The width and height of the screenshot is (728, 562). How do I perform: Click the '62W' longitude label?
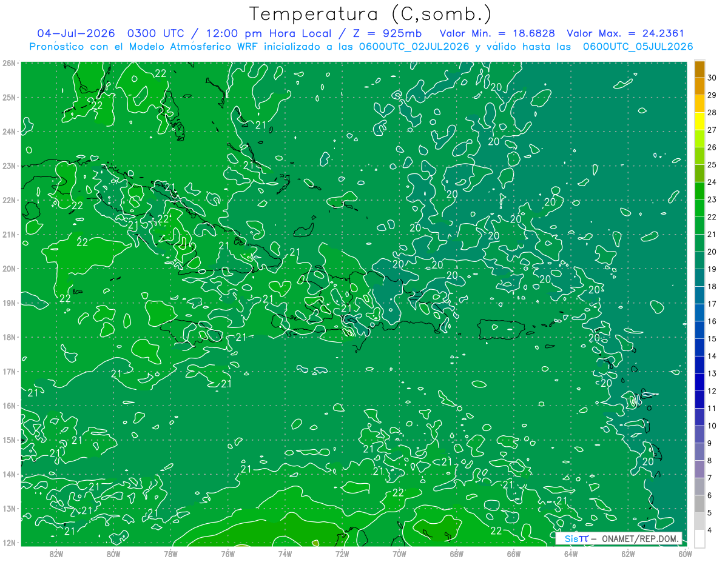coord(628,553)
